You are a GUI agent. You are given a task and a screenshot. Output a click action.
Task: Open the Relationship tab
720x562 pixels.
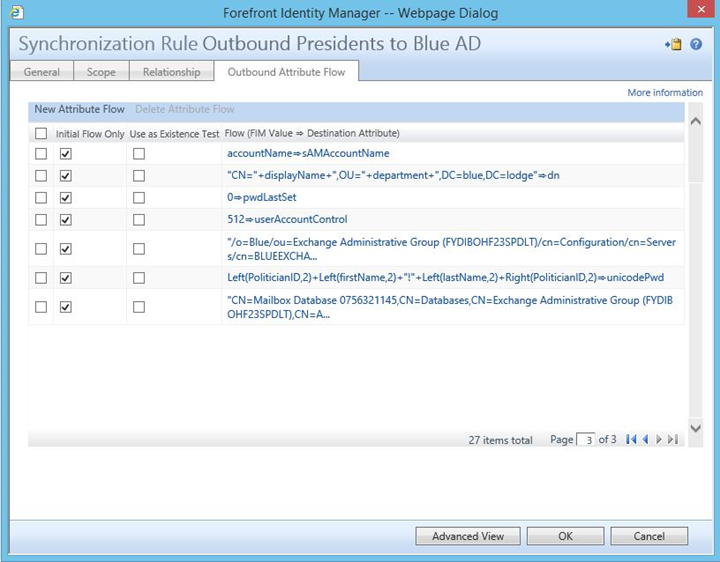pos(172,72)
